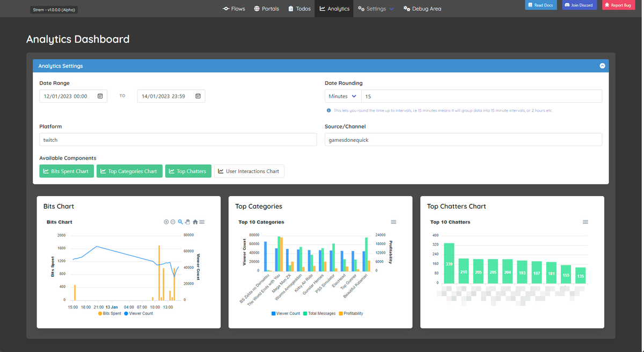Toggle Viewer Count series in Bits Chart legend

pos(138,313)
